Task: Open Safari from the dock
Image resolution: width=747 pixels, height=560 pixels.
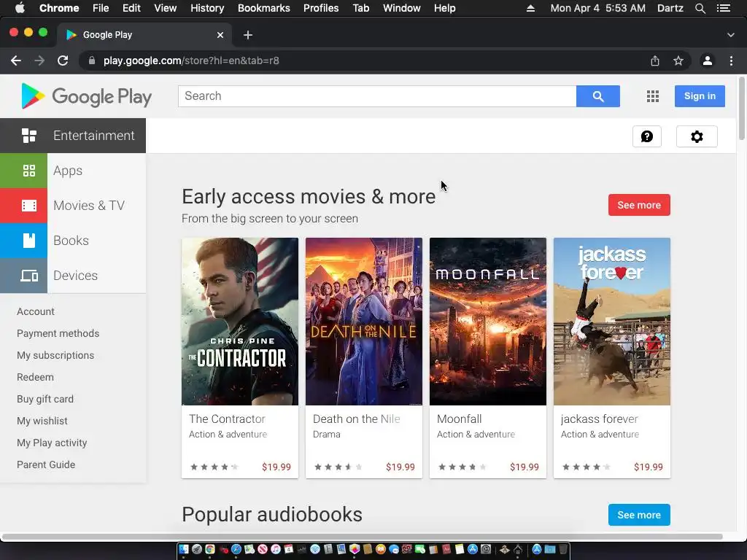Action: (x=236, y=550)
